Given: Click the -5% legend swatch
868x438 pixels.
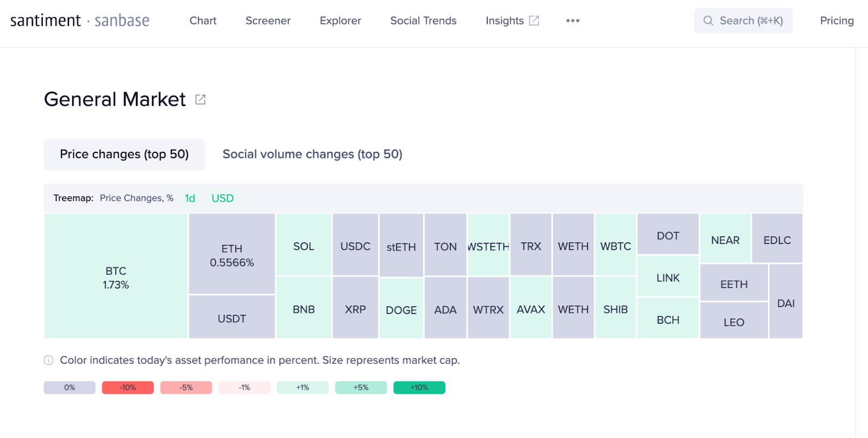Looking at the screenshot, I should pyautogui.click(x=186, y=388).
